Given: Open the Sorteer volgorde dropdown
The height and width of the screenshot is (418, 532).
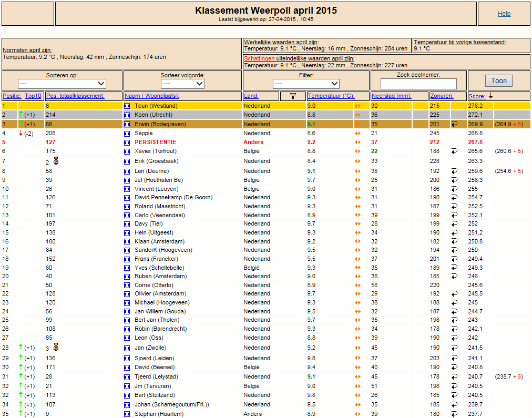Looking at the screenshot, I should pos(182,84).
